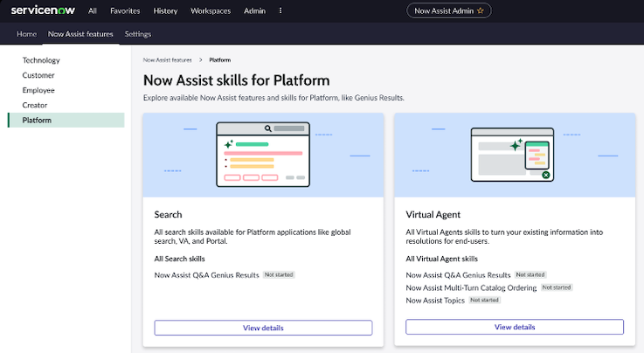The height and width of the screenshot is (353, 644).
Task: Click the Platform breadcrumb
Action: pos(219,60)
